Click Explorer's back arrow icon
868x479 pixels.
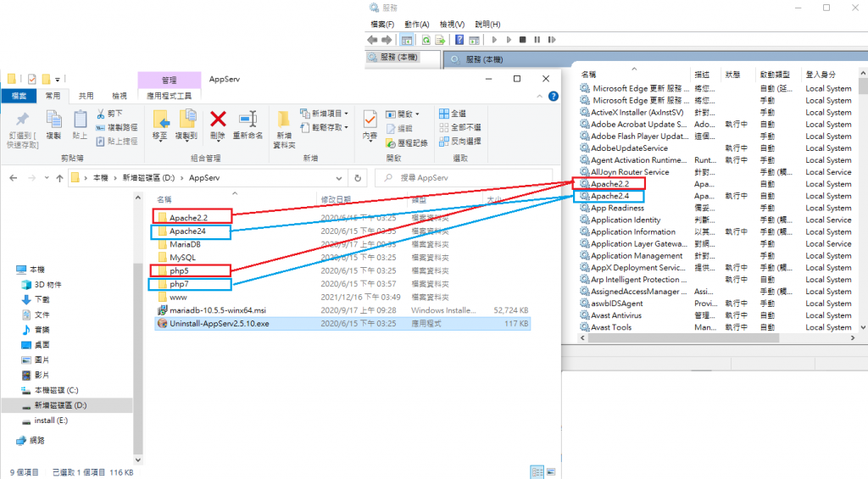coord(14,178)
